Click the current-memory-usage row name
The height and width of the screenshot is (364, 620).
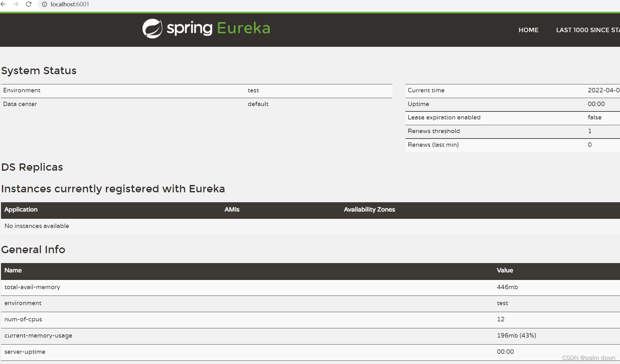click(38, 336)
